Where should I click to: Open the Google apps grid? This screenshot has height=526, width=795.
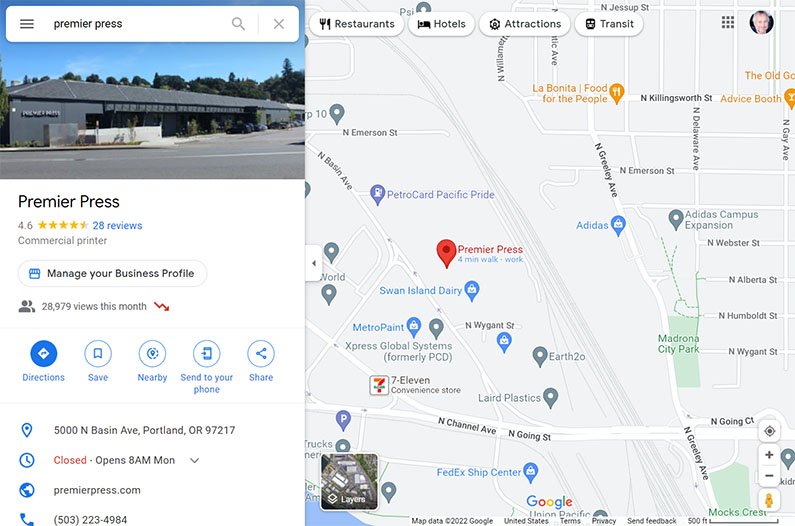click(728, 22)
